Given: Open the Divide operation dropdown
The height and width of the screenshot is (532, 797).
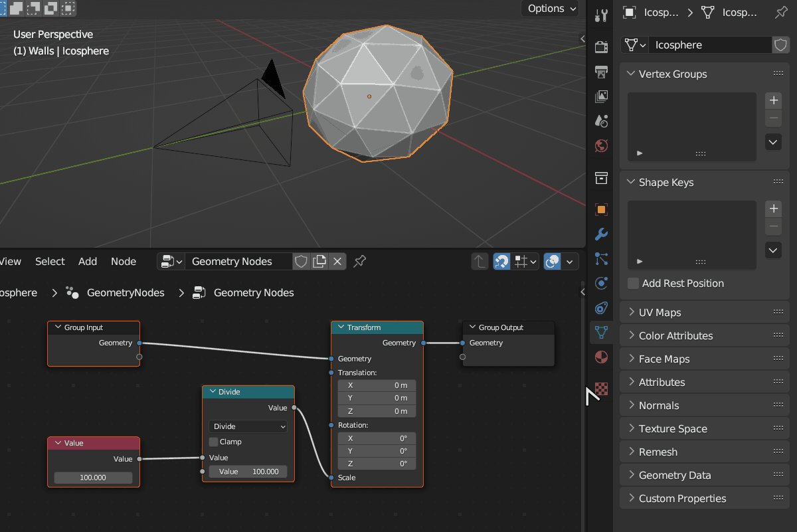Looking at the screenshot, I should (x=248, y=426).
